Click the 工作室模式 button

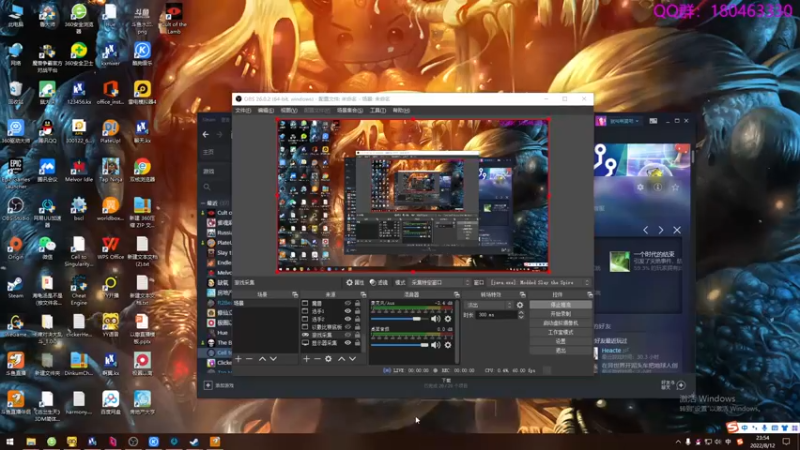click(x=560, y=332)
